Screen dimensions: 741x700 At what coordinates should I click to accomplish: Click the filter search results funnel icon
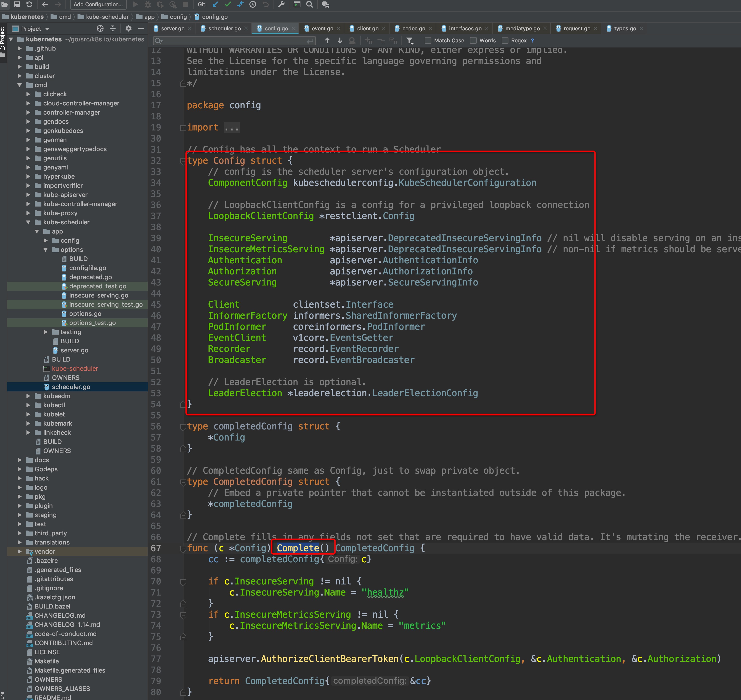coord(409,41)
